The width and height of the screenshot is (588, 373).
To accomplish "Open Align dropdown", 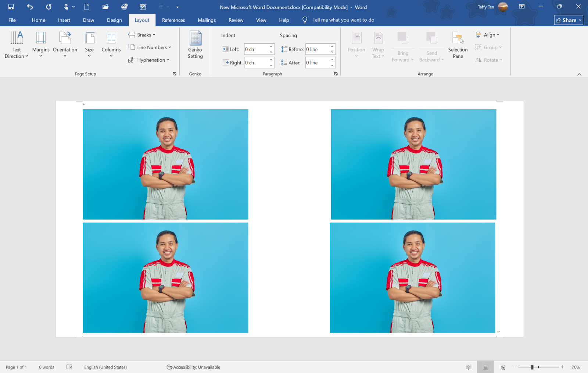I will [x=488, y=35].
